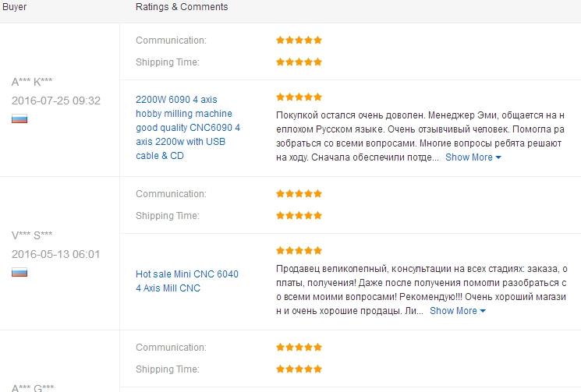Click Russian flag icon under A*** K***

(x=19, y=118)
